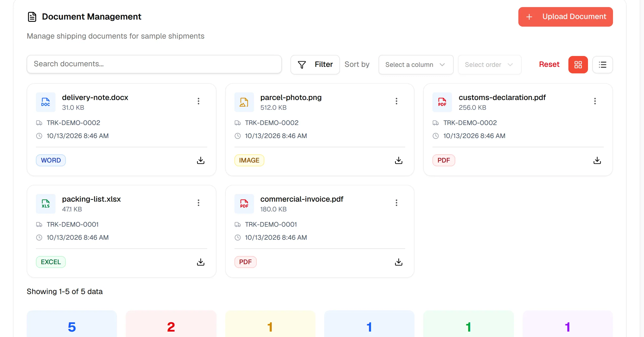Select the commercial-invoice.pdf file name
This screenshot has width=644, height=337.
tap(302, 199)
